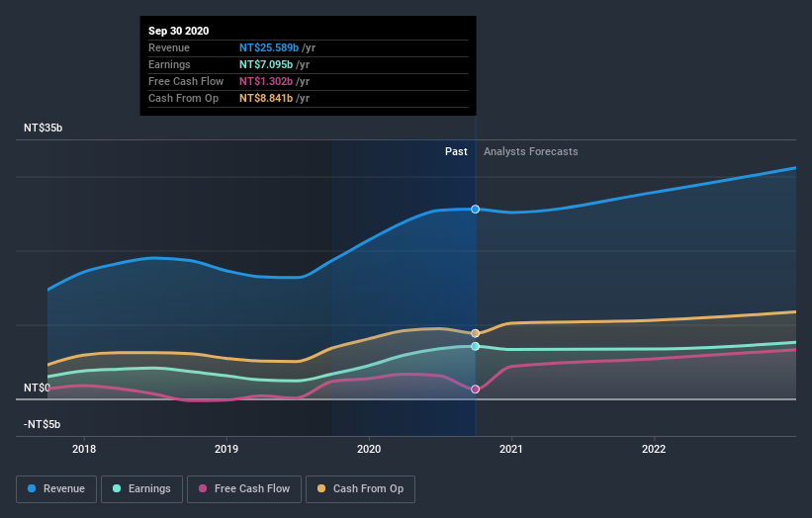The height and width of the screenshot is (518, 812).
Task: Toggle the Earnings legend button
Action: pyautogui.click(x=141, y=489)
